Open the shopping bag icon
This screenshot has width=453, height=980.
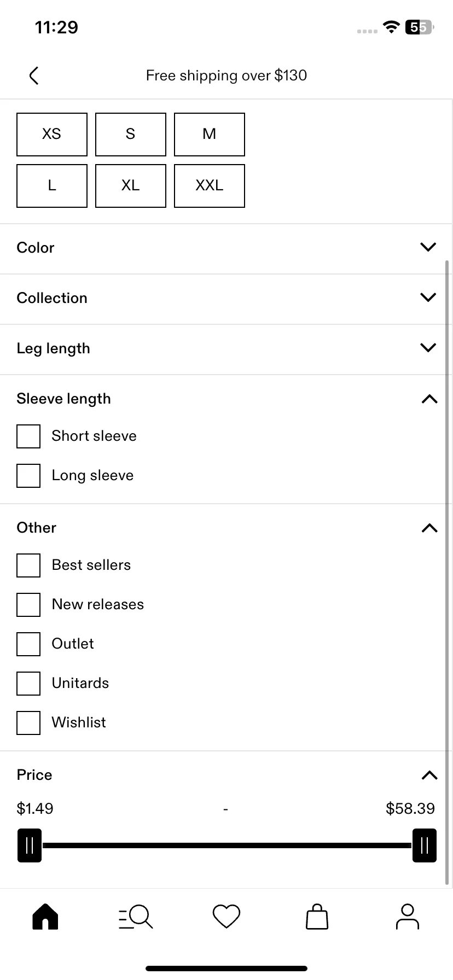coord(317,917)
